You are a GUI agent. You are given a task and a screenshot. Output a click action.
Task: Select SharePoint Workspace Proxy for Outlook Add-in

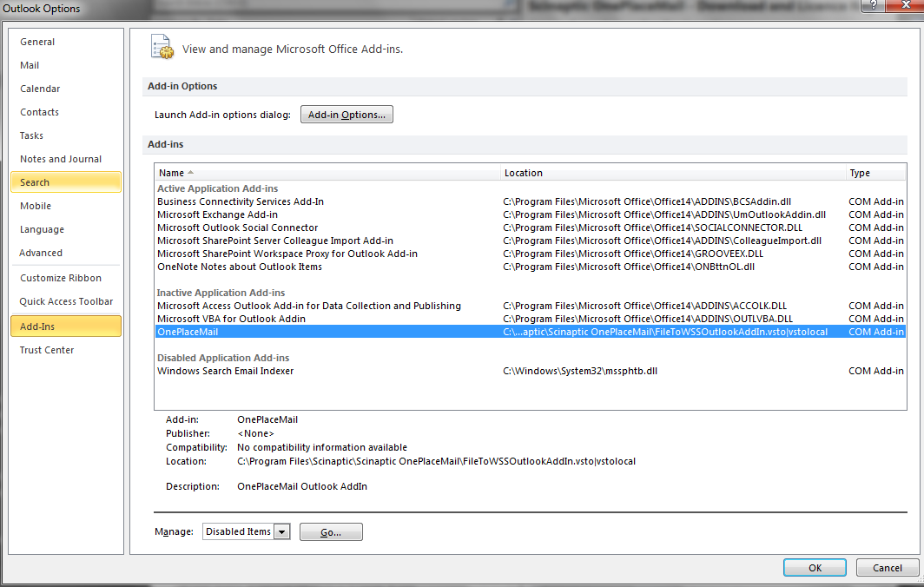coord(531,254)
